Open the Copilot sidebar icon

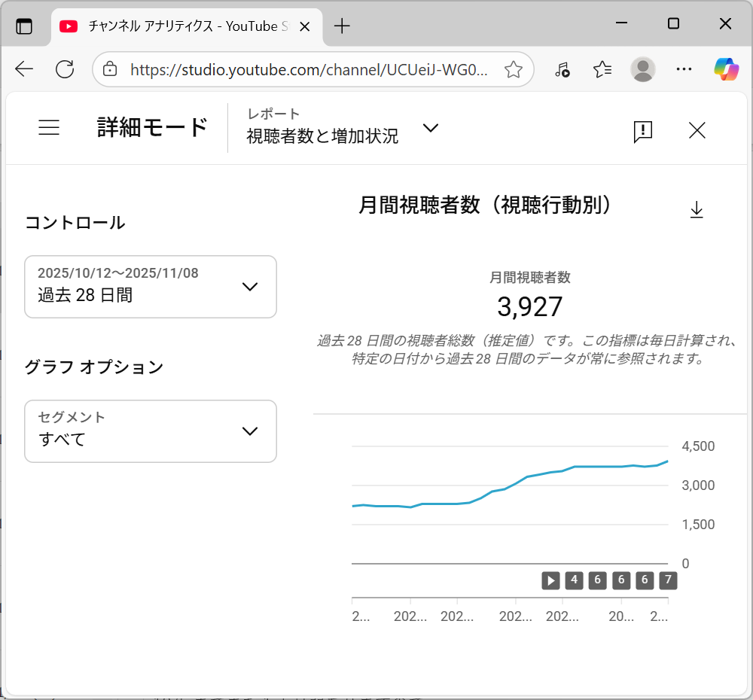click(x=726, y=70)
